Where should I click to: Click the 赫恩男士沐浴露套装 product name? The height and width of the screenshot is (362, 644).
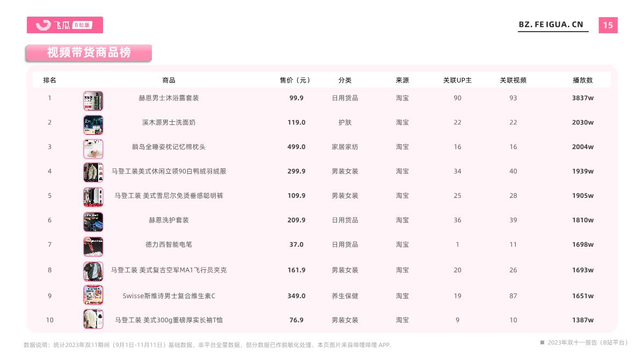169,98
